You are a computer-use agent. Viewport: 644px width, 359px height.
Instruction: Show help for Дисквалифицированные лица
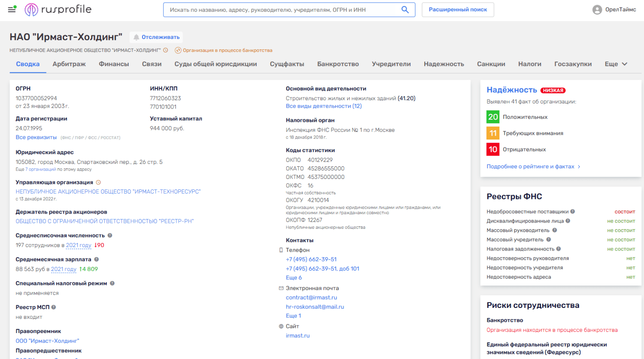568,221
